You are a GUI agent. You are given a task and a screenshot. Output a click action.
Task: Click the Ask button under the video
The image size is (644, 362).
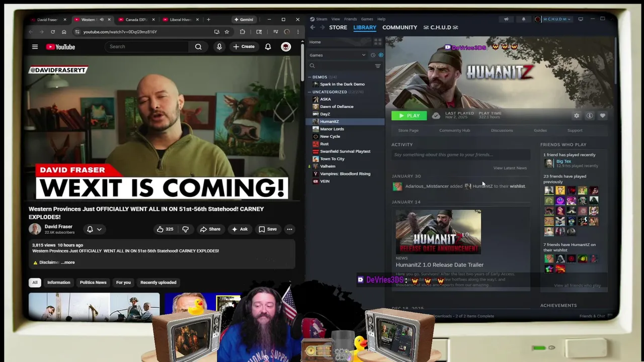[x=239, y=229]
